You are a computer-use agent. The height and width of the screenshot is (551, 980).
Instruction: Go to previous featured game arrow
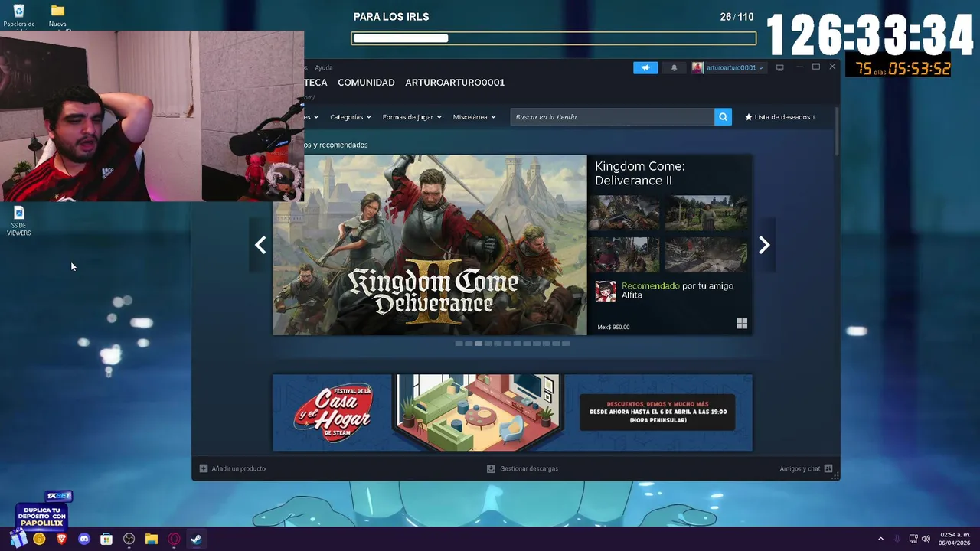point(260,245)
